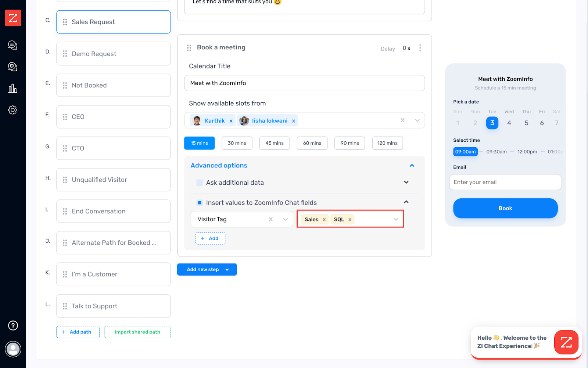Remove the SQL tag
This screenshot has height=368, width=588.
click(x=350, y=220)
